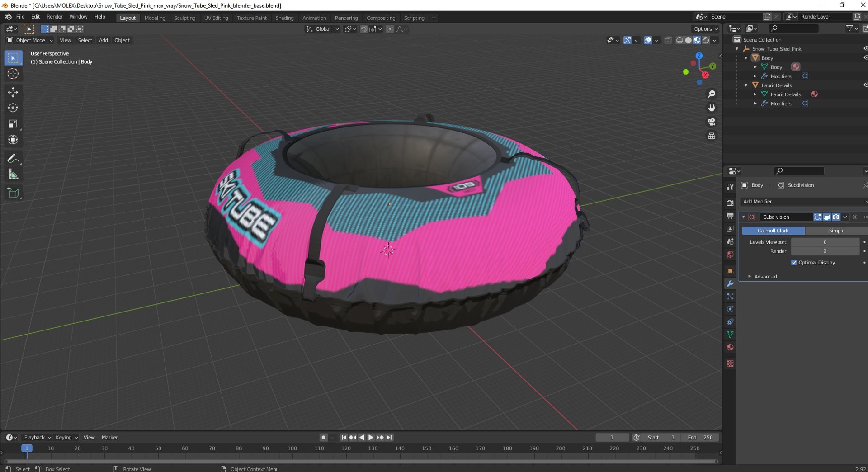
Task: Toggle X-ray mode
Action: (x=668, y=41)
